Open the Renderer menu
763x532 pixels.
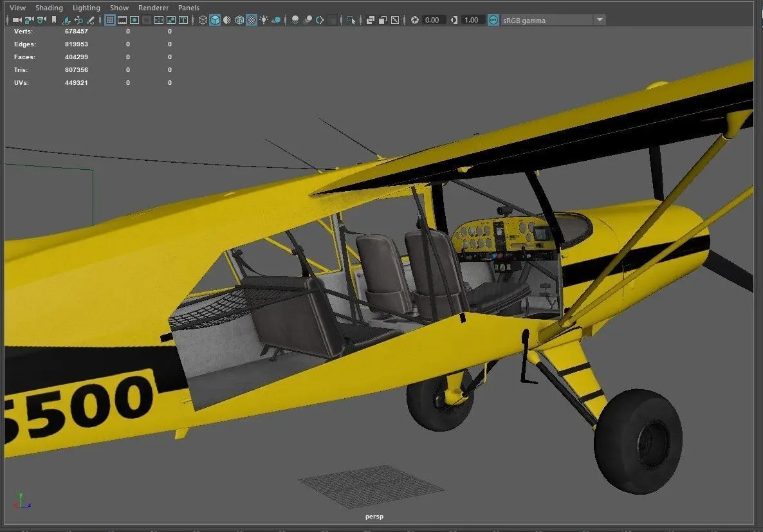pos(153,8)
